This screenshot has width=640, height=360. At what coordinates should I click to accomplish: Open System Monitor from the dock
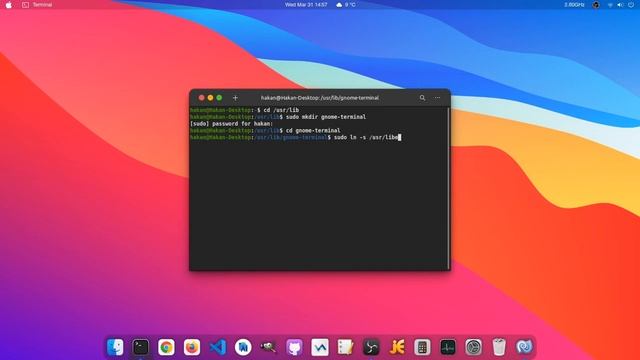click(x=448, y=347)
